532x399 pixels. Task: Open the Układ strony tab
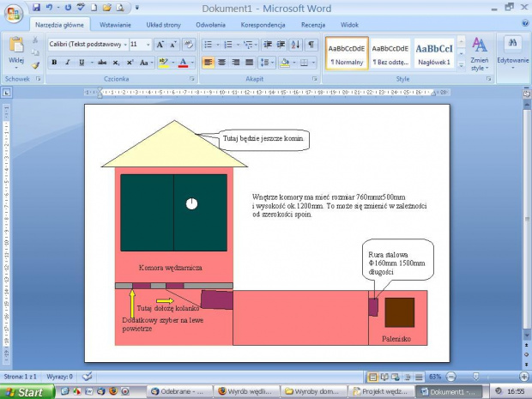pos(164,26)
